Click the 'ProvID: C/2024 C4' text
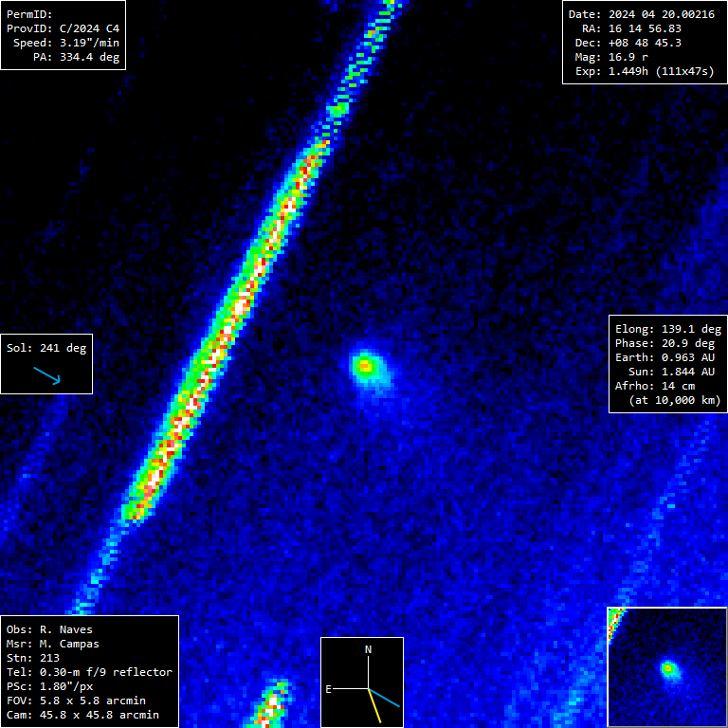The image size is (728, 728). click(64, 28)
